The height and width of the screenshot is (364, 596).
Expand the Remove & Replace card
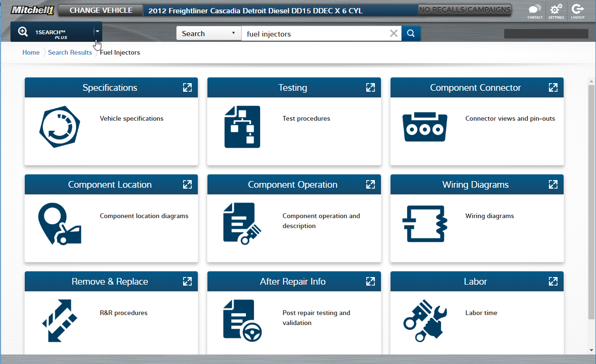[187, 281]
